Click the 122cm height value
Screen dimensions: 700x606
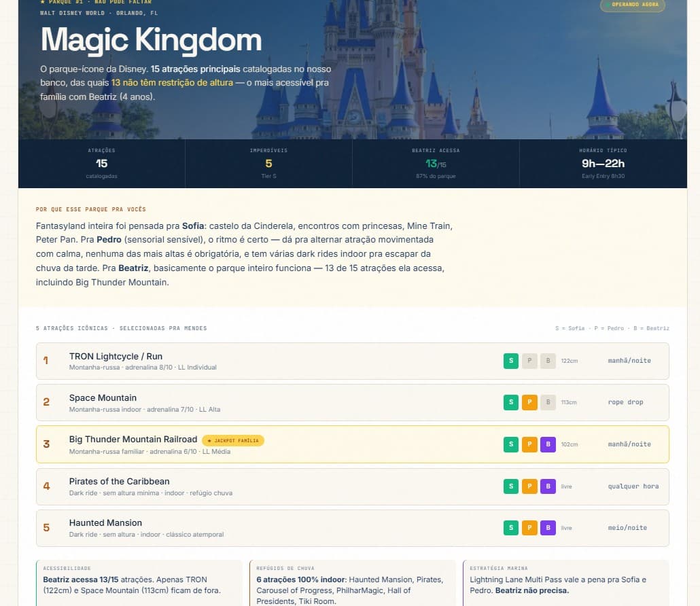[x=570, y=361]
